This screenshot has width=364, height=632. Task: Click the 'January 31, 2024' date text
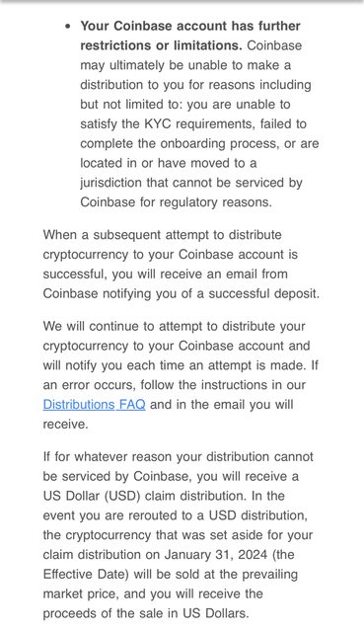point(215,555)
